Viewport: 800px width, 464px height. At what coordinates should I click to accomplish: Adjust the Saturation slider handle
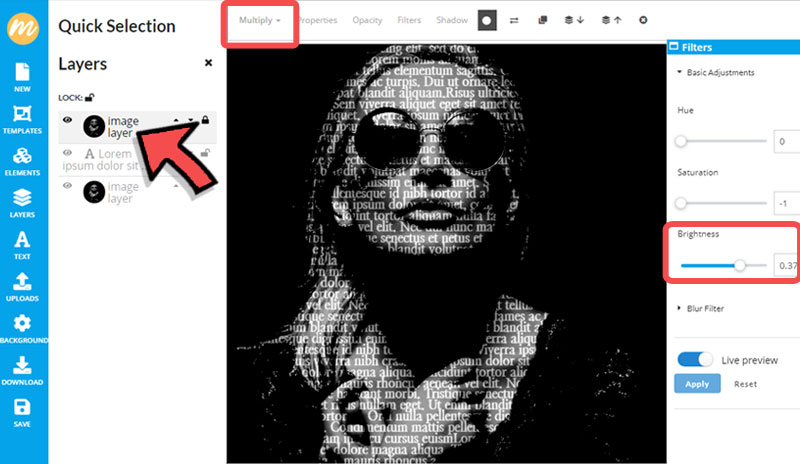(681, 204)
